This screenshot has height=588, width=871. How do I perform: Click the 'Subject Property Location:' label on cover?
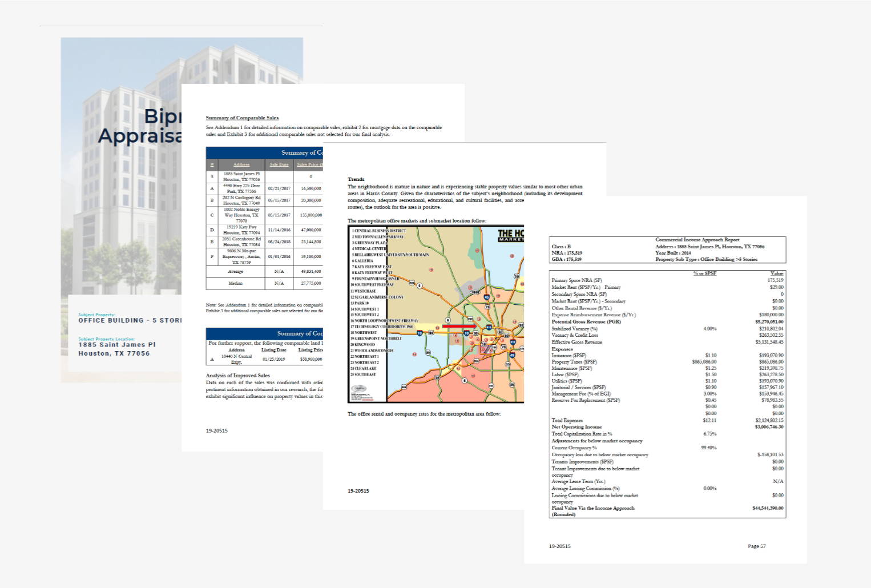[107, 339]
